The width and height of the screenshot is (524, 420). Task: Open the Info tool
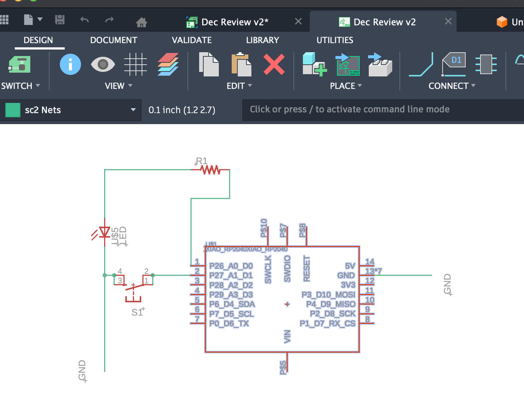pyautogui.click(x=70, y=64)
